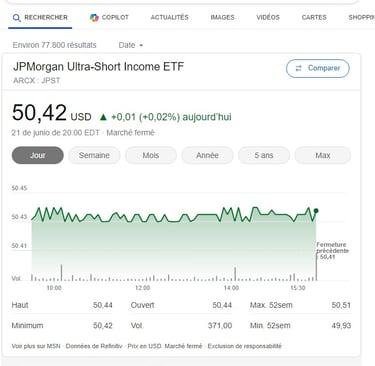Select the Jour time range
375x366 pixels.
coord(38,155)
